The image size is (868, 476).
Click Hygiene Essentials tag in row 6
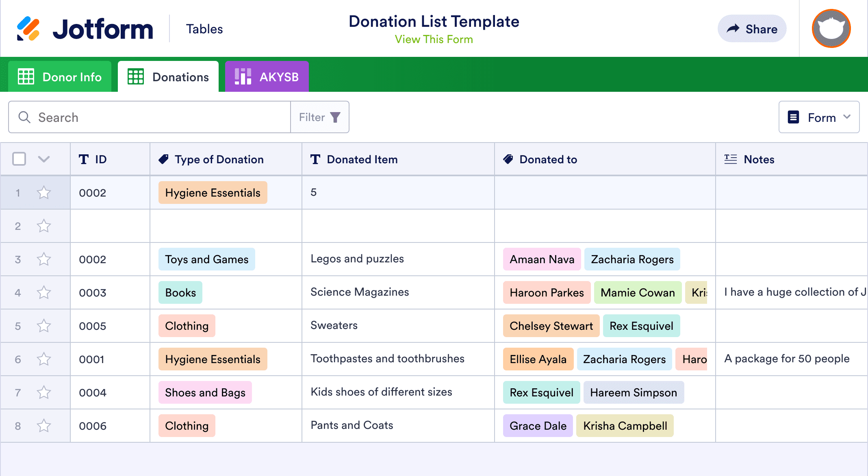pyautogui.click(x=213, y=359)
